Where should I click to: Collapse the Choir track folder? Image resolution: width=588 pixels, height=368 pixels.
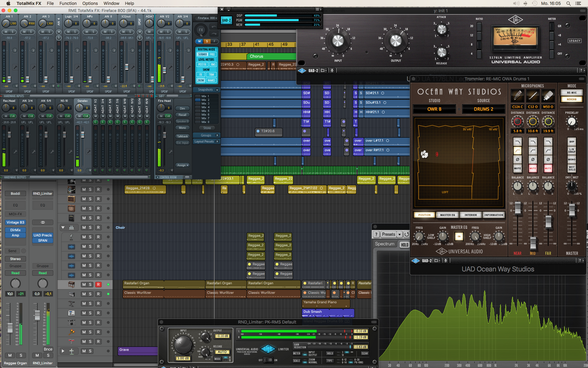(x=63, y=227)
